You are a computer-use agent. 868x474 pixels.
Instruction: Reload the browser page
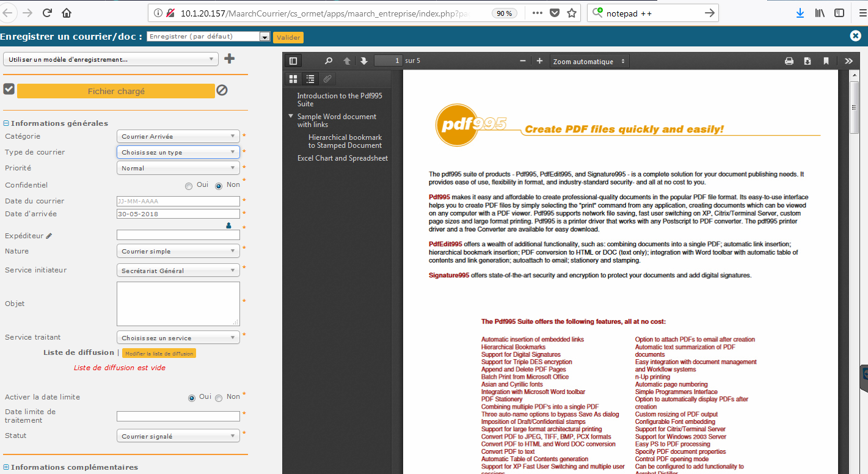47,13
